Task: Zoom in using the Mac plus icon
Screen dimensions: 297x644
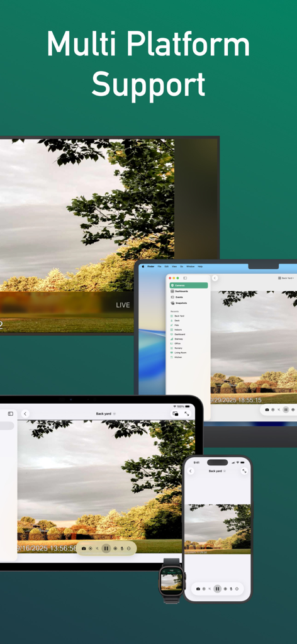Action: point(293,409)
